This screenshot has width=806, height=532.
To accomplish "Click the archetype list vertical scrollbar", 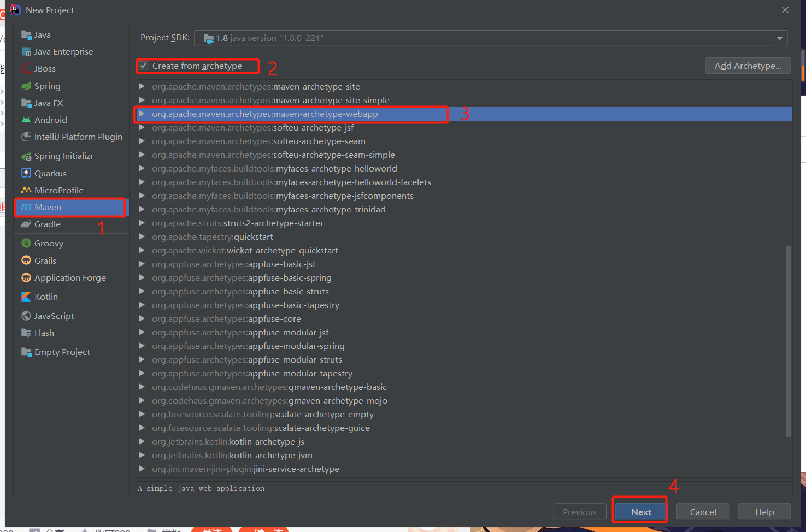I will (x=789, y=341).
